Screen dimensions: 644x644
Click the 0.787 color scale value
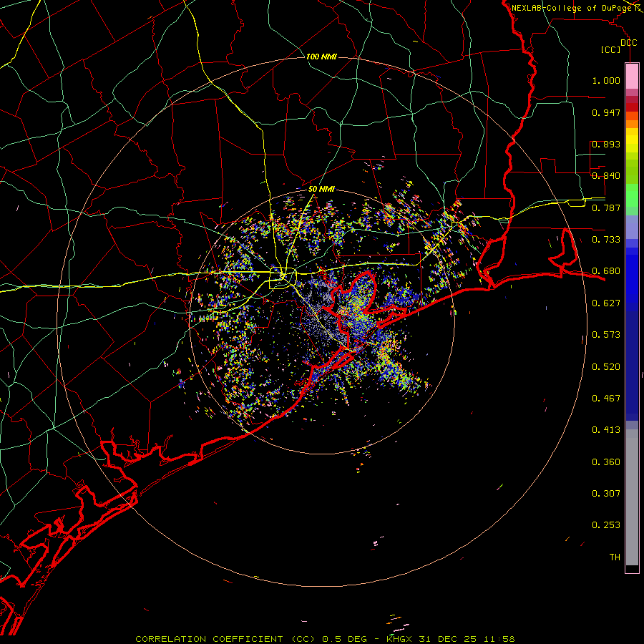(606, 208)
